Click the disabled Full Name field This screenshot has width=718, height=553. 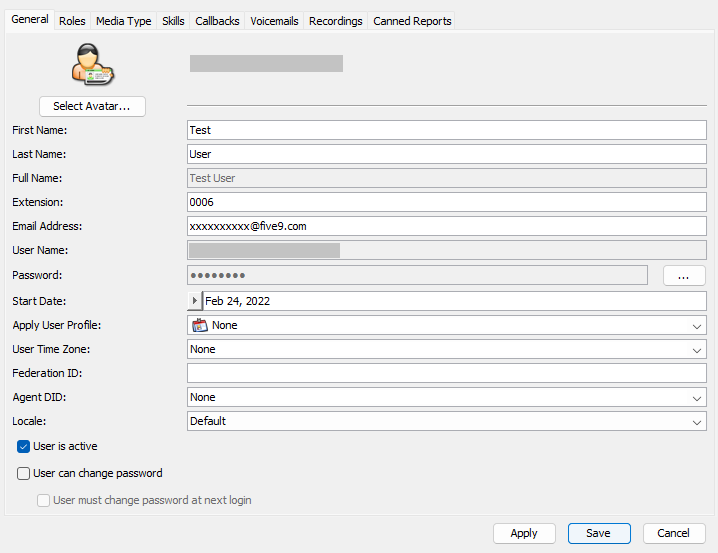coord(446,178)
